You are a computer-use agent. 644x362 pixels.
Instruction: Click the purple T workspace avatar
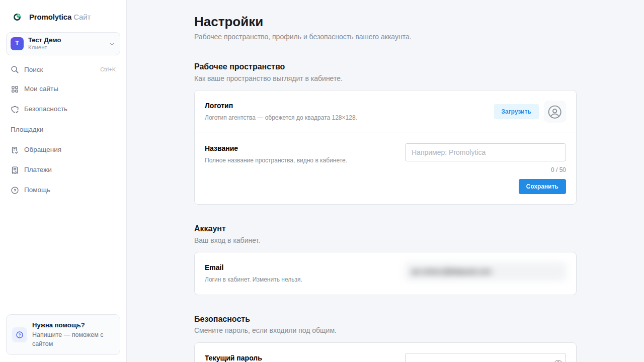(x=17, y=44)
